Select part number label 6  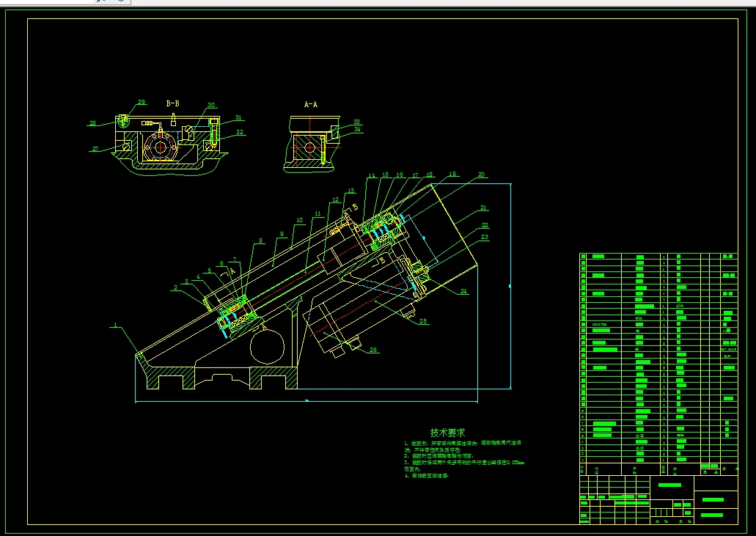[221, 264]
